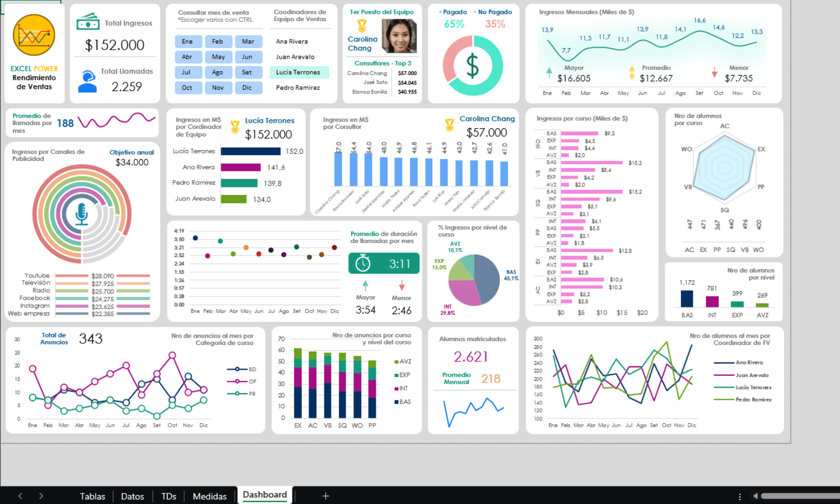Click the dollar sign donut chart
The width and height of the screenshot is (840, 504).
click(473, 66)
